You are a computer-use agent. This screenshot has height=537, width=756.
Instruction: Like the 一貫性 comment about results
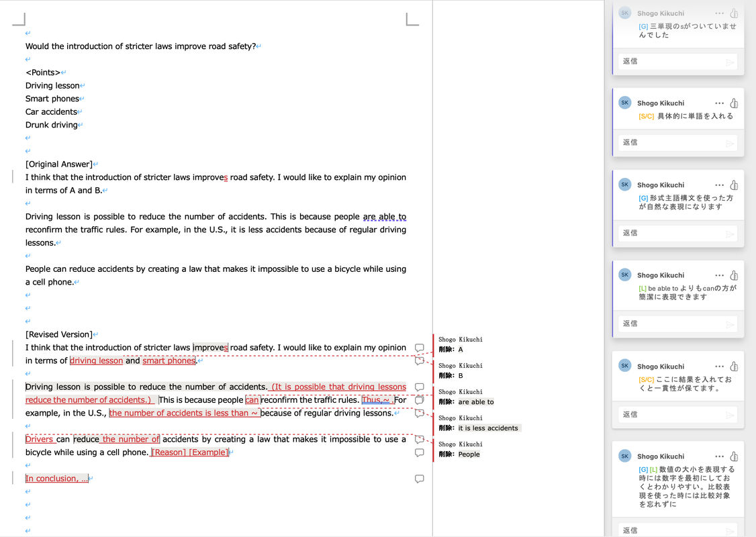pos(734,367)
